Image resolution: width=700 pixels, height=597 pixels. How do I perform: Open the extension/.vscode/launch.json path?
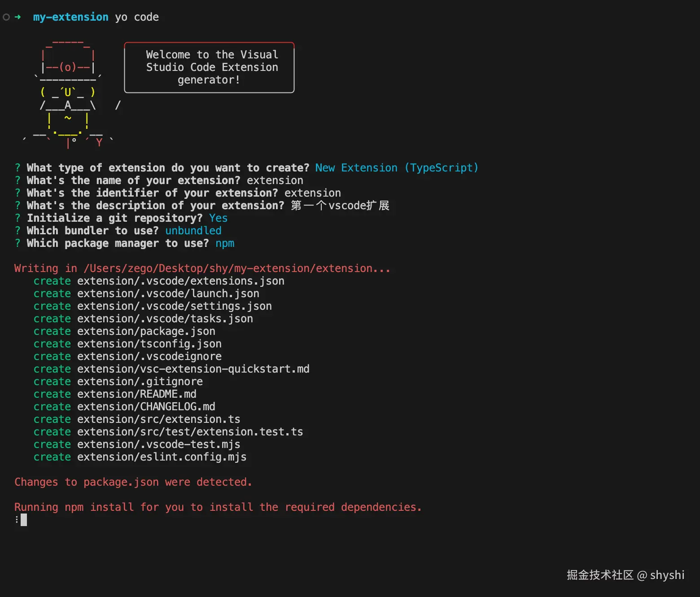[x=168, y=294]
